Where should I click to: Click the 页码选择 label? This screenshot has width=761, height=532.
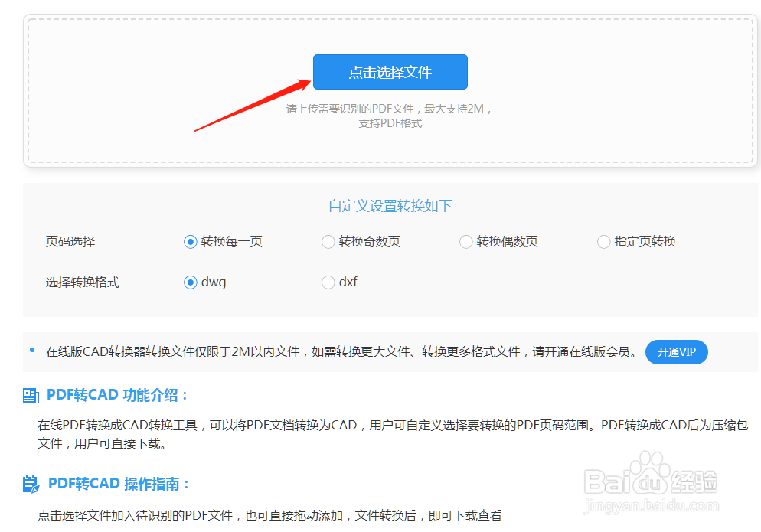pyautogui.click(x=70, y=241)
